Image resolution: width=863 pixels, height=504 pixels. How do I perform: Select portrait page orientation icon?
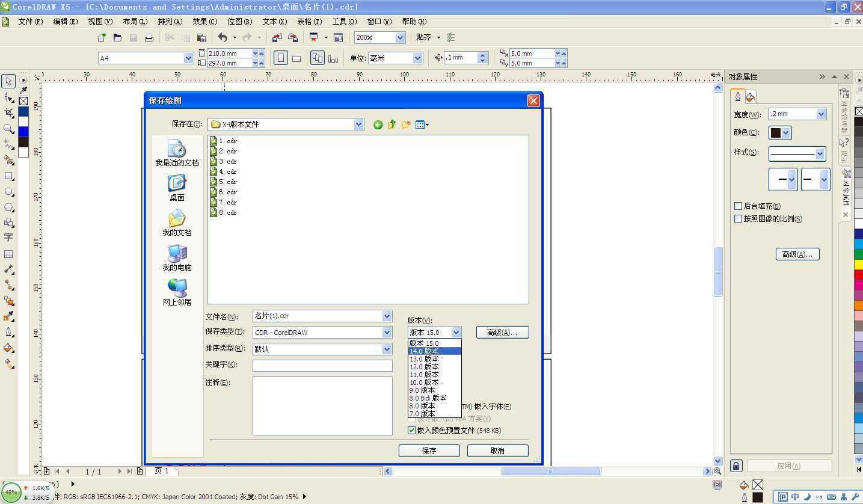click(x=280, y=58)
